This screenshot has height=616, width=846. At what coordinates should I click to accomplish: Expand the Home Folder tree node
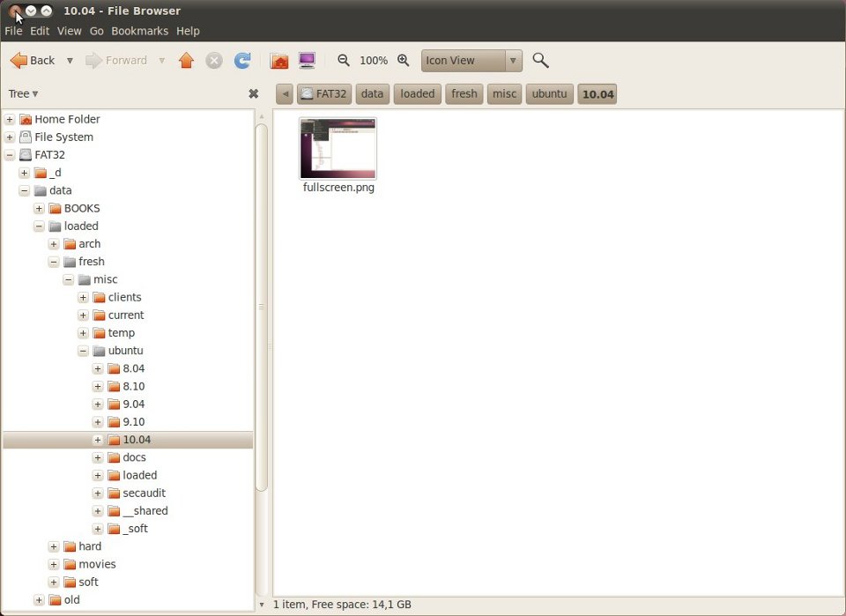[x=10, y=119]
